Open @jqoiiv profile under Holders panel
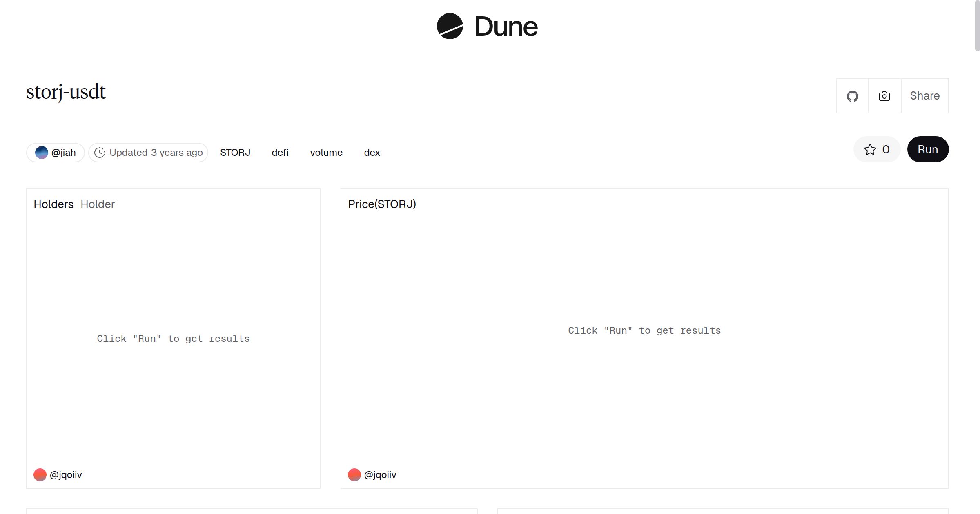This screenshot has width=980, height=514. point(66,475)
